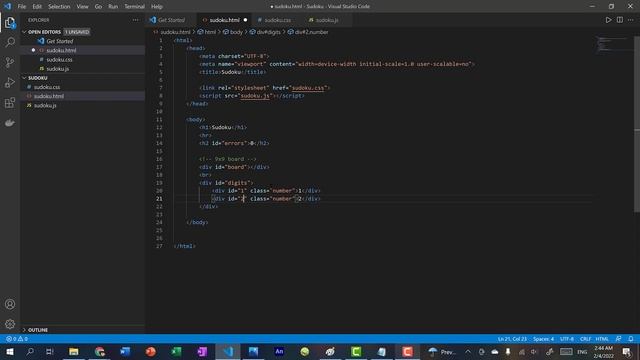This screenshot has width=640, height=360.
Task: Open Word from taskbar
Action: click(125, 351)
